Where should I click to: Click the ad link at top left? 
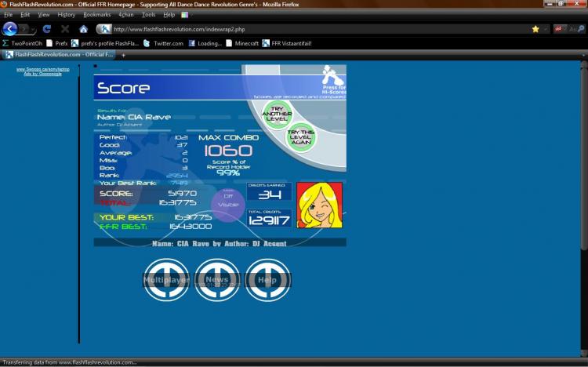click(43, 70)
